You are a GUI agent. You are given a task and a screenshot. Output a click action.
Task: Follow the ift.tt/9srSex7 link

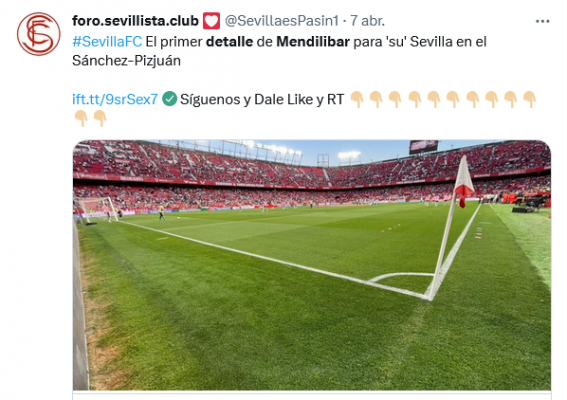click(115, 99)
